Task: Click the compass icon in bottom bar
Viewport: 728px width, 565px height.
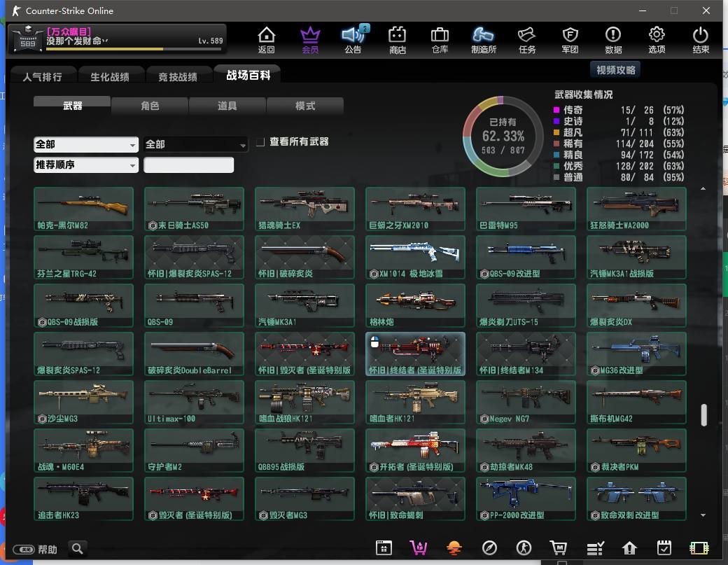Action: pyautogui.click(x=489, y=547)
